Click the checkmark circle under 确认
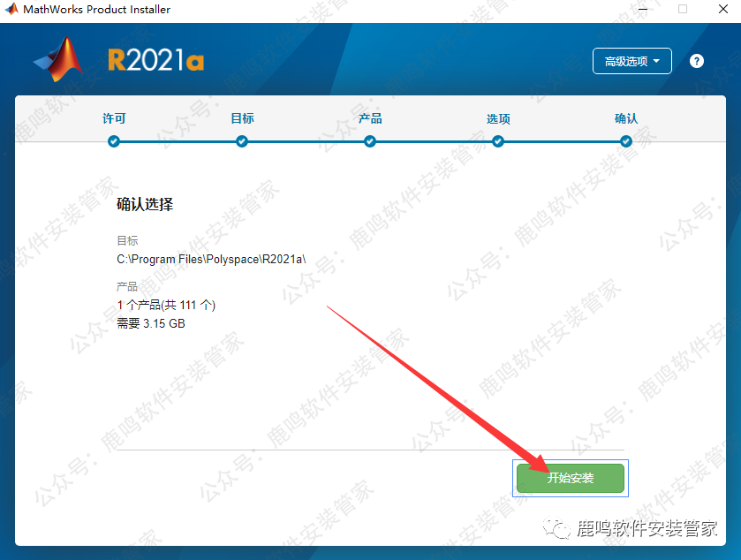This screenshot has width=741, height=560. [626, 140]
